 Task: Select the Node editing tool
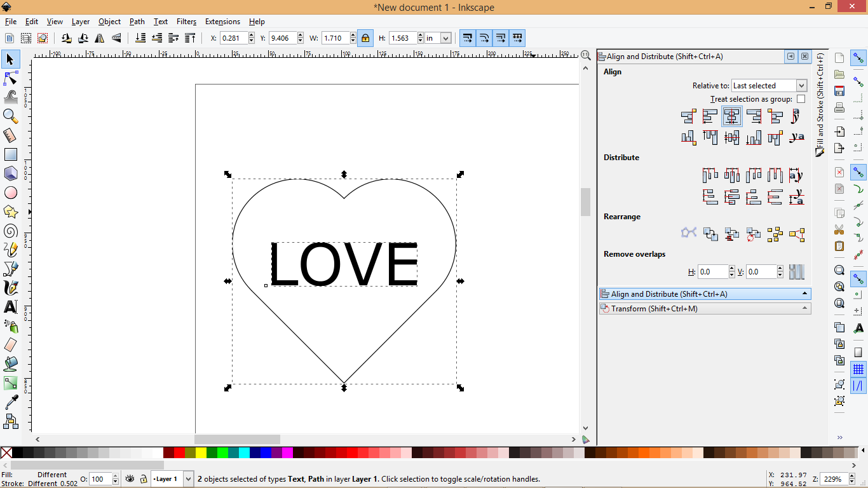[10, 78]
